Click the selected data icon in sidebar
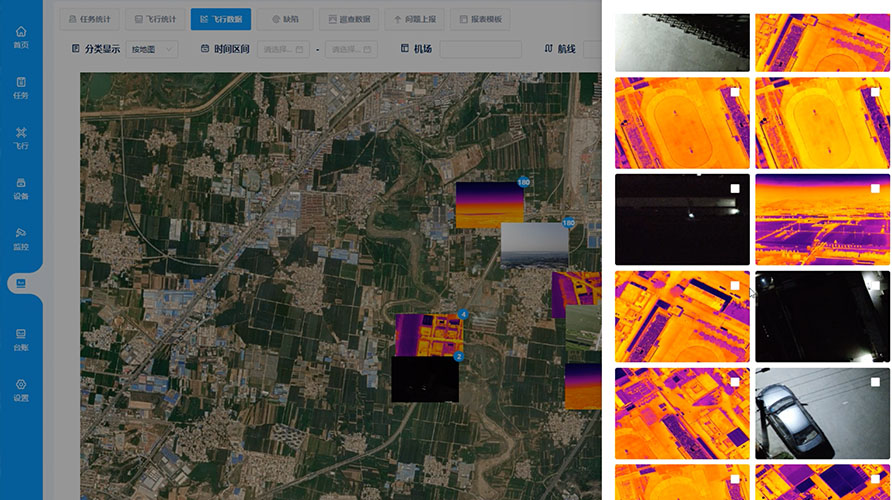This screenshot has width=892, height=500. pos(21,285)
